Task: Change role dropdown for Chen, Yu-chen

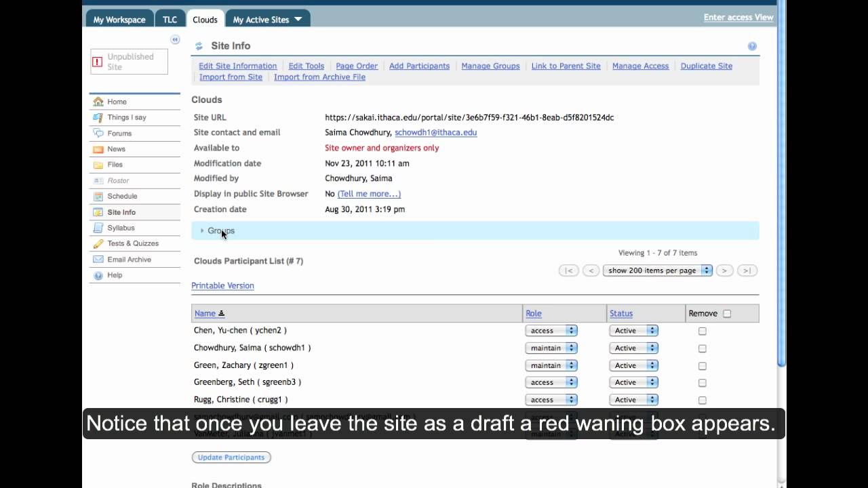Action: click(x=551, y=331)
